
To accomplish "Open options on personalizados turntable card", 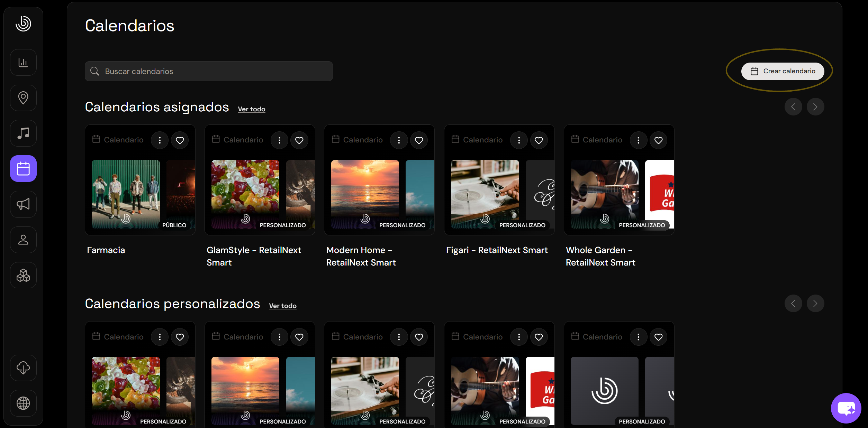I will tap(399, 337).
